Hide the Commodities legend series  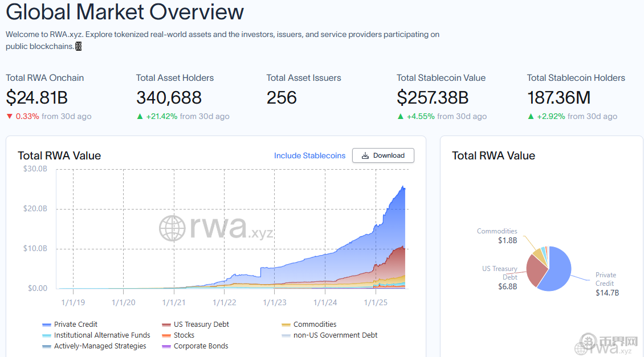pos(314,325)
